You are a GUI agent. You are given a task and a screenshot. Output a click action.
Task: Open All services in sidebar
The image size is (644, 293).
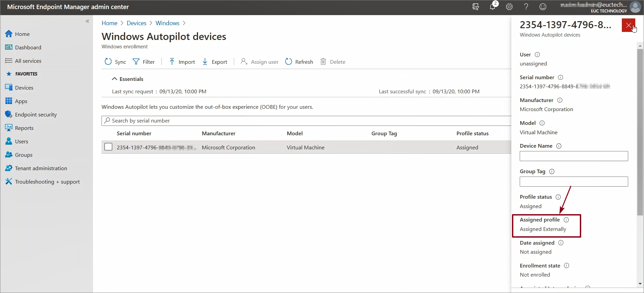[28, 61]
